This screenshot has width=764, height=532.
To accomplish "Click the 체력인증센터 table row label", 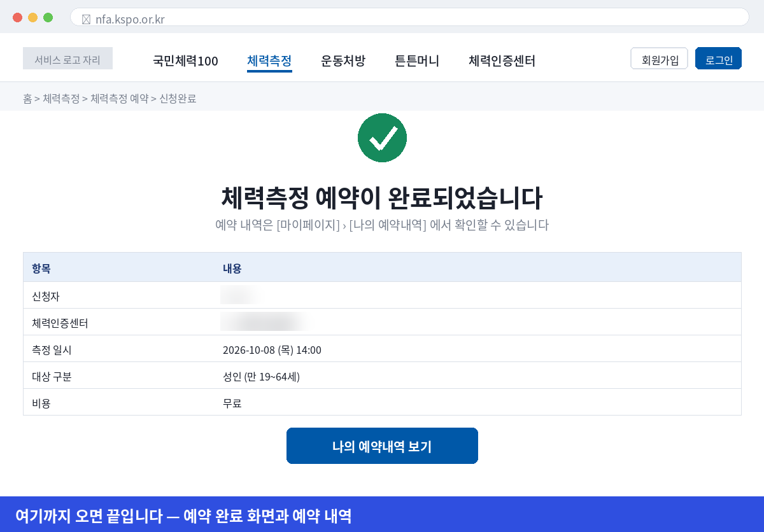I will tap(60, 323).
